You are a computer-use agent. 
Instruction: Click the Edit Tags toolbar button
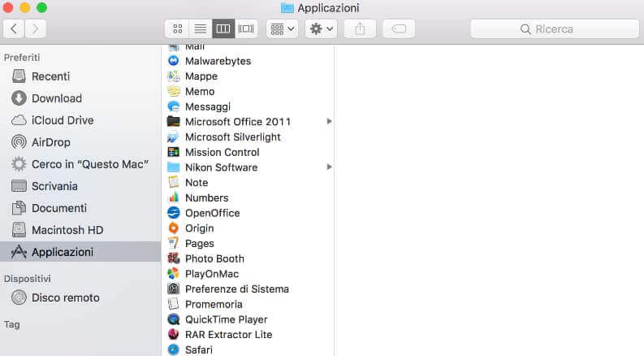point(399,28)
